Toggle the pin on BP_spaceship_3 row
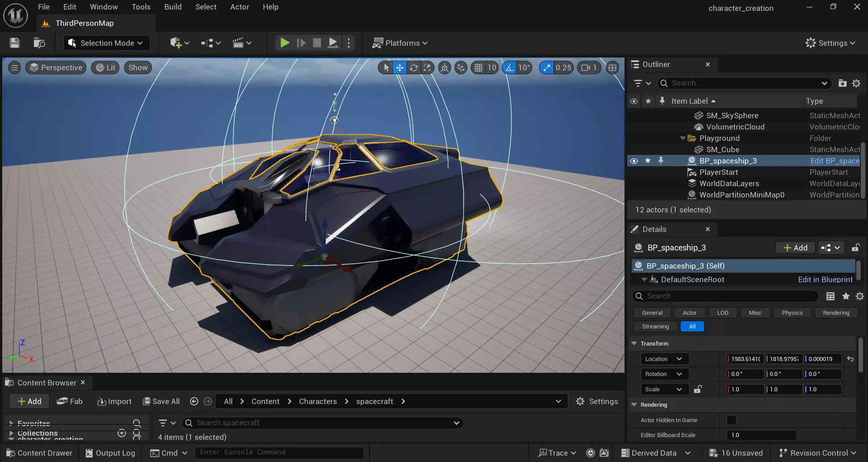This screenshot has height=462, width=868. point(661,160)
